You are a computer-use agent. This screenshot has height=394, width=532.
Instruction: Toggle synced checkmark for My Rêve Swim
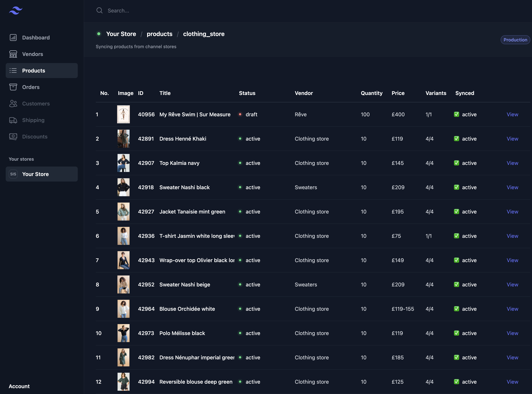(x=456, y=114)
